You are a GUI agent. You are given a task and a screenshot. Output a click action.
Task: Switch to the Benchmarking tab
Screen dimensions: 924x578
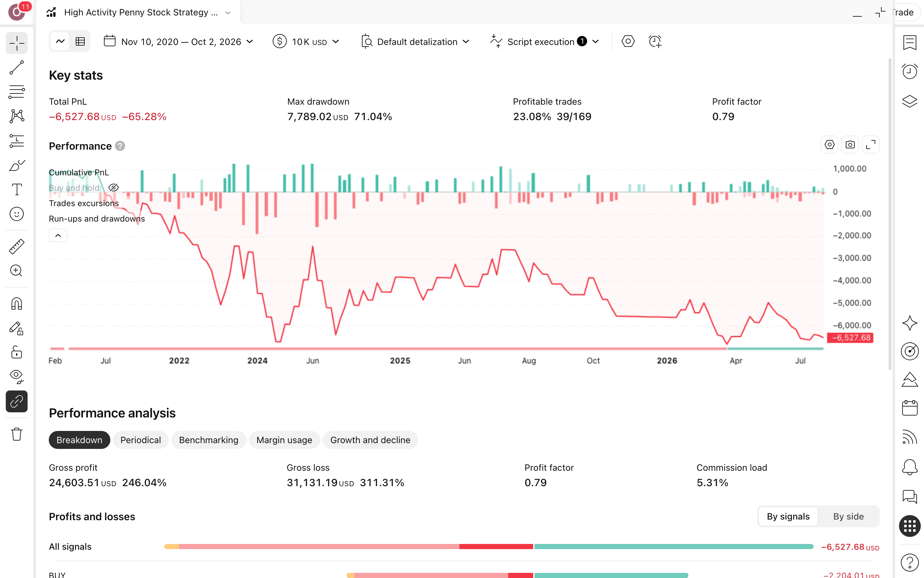209,440
